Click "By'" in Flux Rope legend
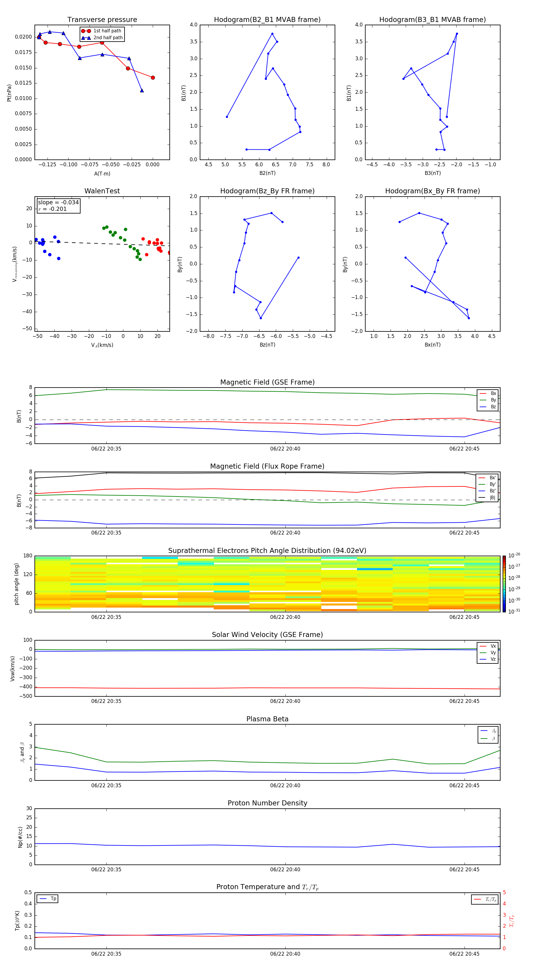The image size is (535, 980). click(x=493, y=484)
